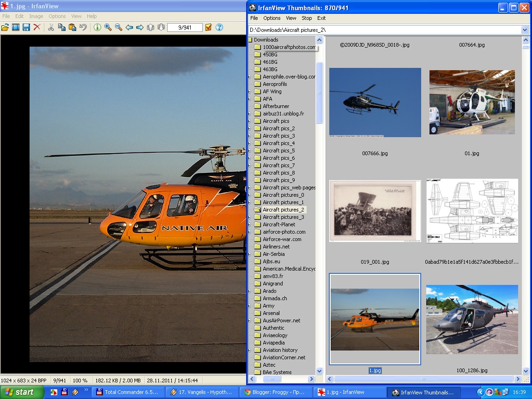Select the Afterburner folder in the tree
Viewport: 532px width, 399px height.
click(x=276, y=106)
